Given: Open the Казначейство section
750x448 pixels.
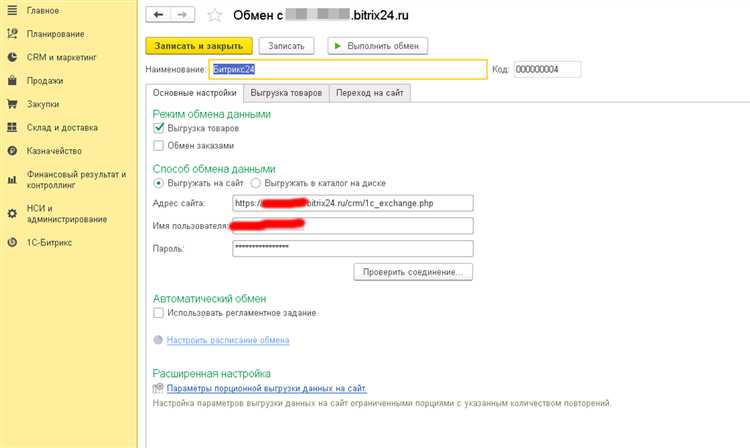Looking at the screenshot, I should click(54, 151).
